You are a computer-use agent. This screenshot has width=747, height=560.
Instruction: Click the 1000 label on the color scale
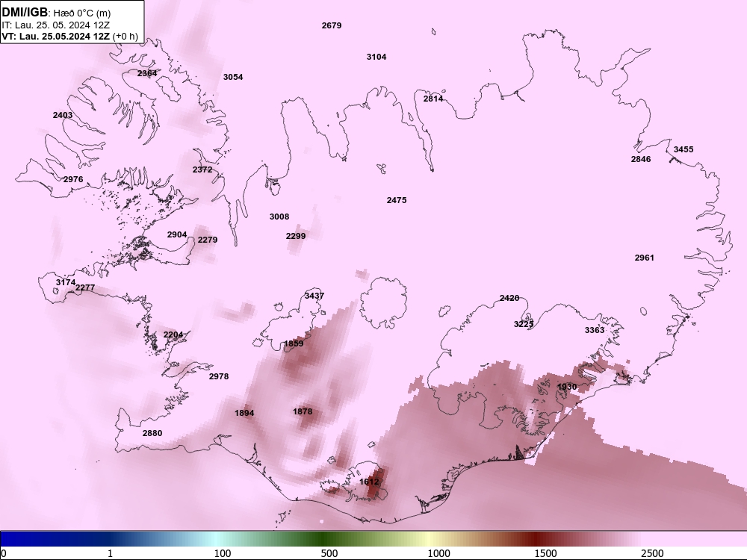[x=438, y=554]
